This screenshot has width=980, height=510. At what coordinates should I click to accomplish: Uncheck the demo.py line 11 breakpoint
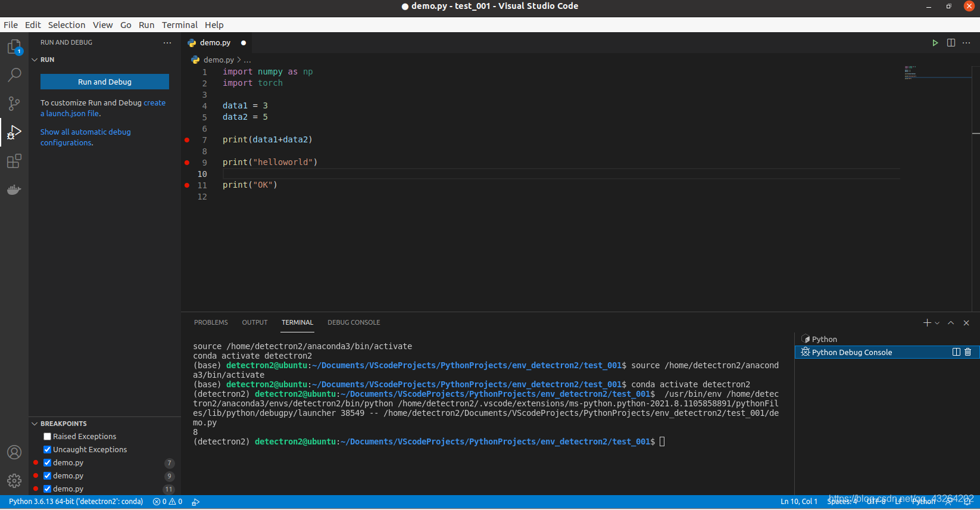pyautogui.click(x=48, y=489)
